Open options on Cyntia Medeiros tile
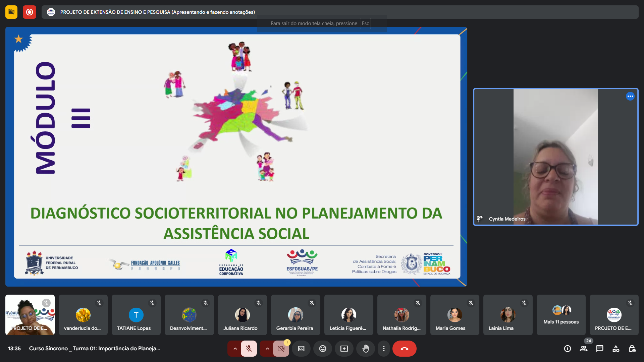 (630, 96)
